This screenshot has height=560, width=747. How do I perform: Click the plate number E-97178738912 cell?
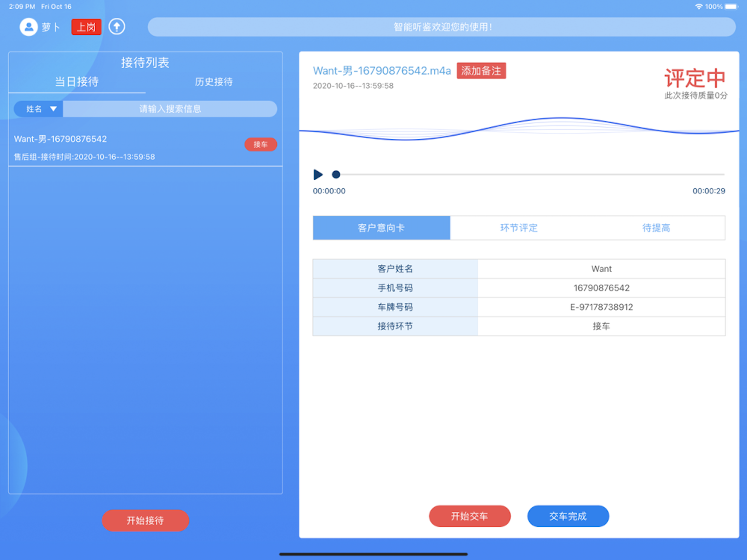click(x=602, y=307)
